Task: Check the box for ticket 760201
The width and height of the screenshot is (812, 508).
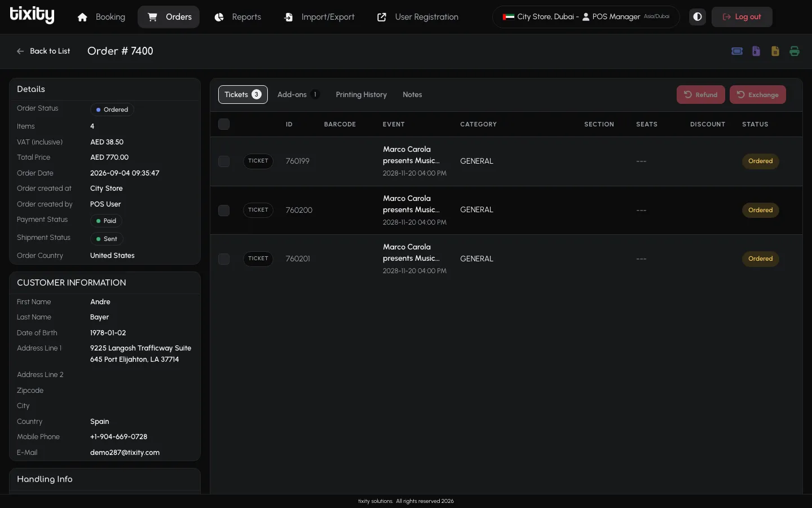Action: tap(224, 259)
